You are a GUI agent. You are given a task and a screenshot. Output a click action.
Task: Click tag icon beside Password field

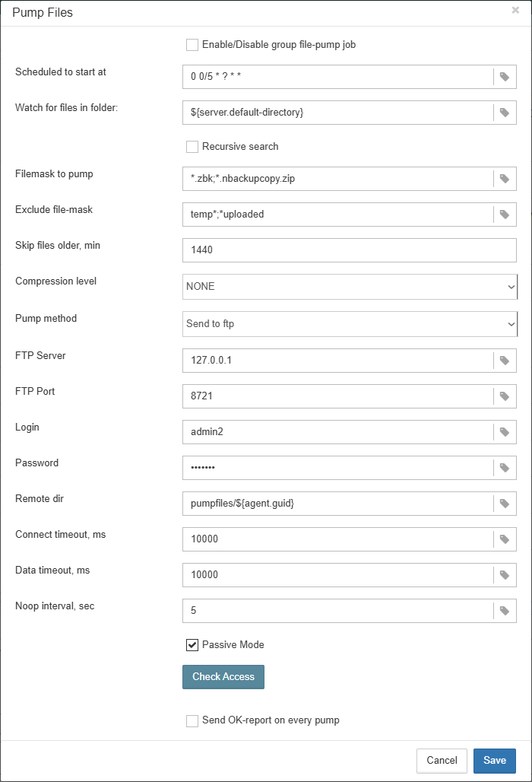pos(505,468)
